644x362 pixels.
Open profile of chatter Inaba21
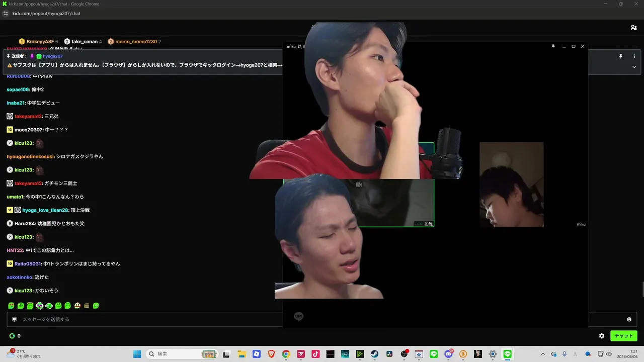[x=16, y=103]
